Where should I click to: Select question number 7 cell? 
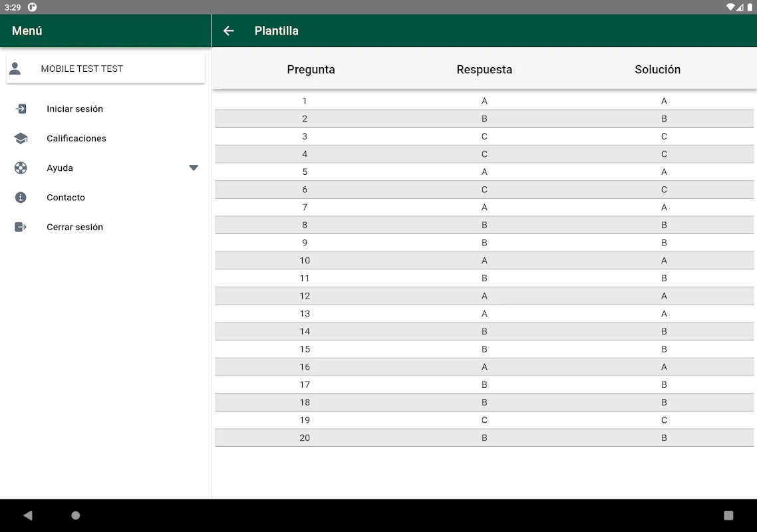tap(305, 207)
